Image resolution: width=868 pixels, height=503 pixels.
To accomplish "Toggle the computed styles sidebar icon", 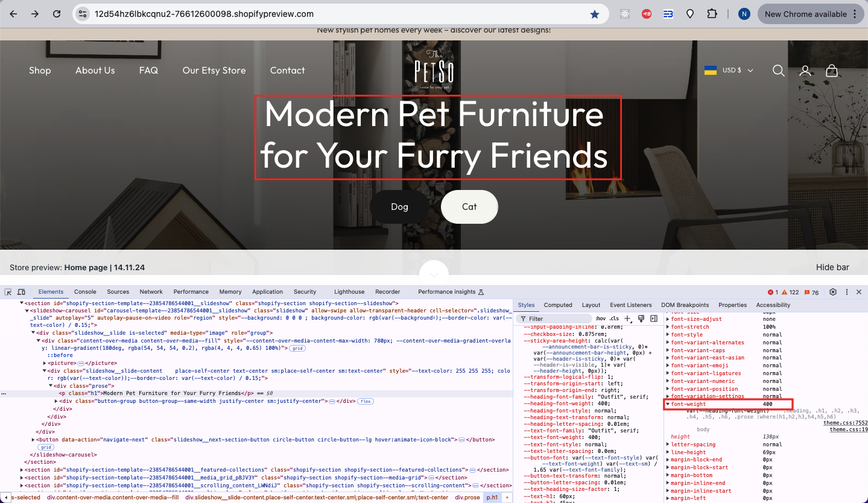I will click(x=654, y=318).
